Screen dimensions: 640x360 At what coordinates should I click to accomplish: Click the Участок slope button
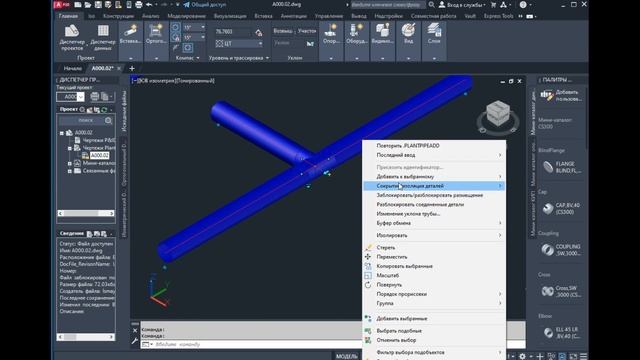[306, 31]
